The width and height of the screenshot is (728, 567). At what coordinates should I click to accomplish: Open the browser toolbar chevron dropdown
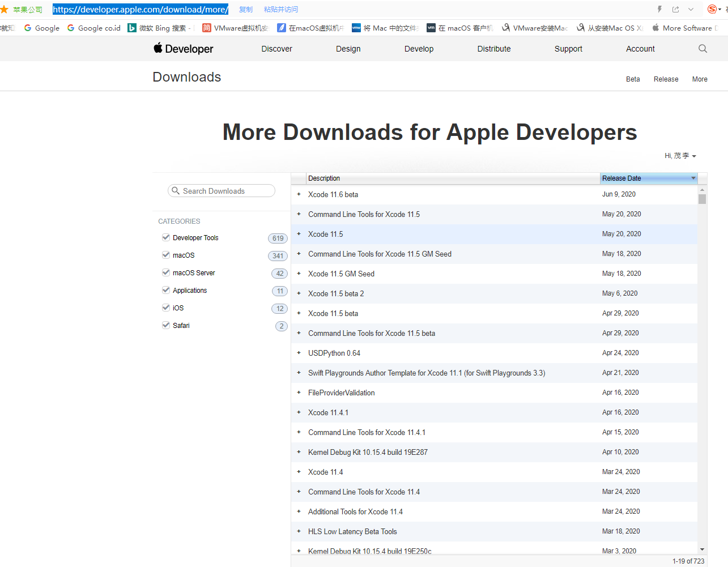point(691,9)
